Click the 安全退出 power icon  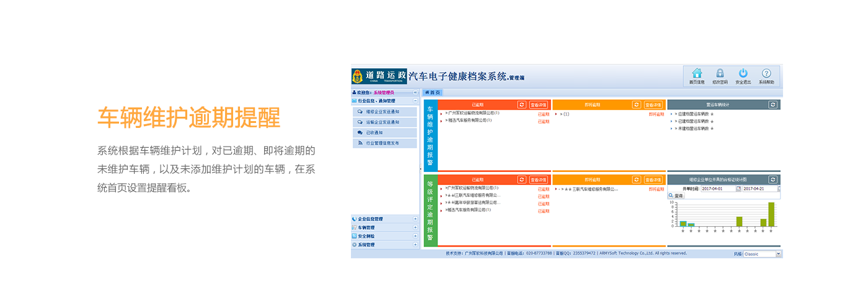743,73
